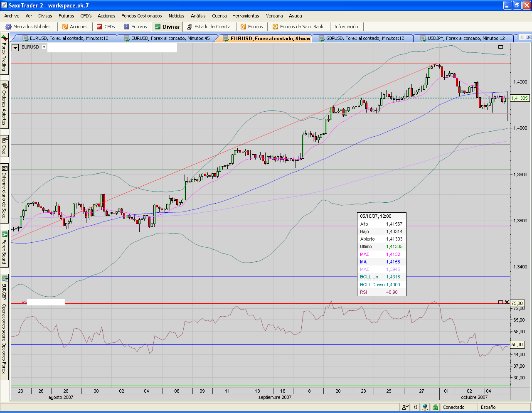Open the CFDs toolbar icon

100,27
